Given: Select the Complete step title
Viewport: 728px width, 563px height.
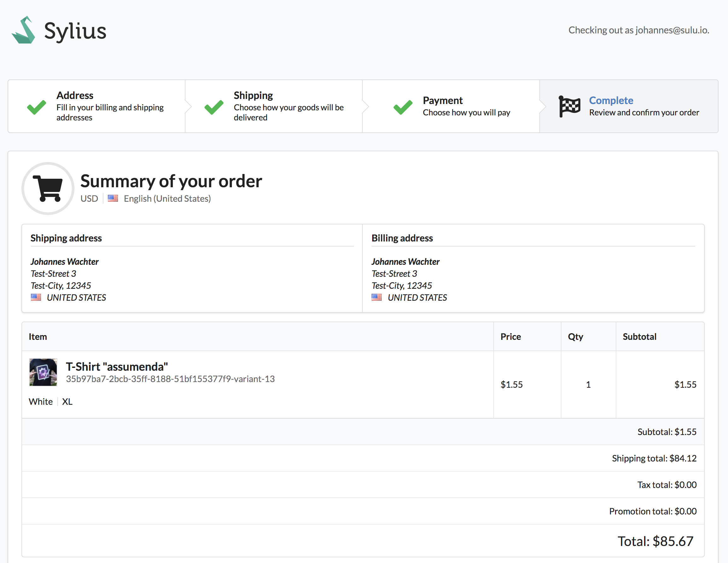Looking at the screenshot, I should [611, 100].
